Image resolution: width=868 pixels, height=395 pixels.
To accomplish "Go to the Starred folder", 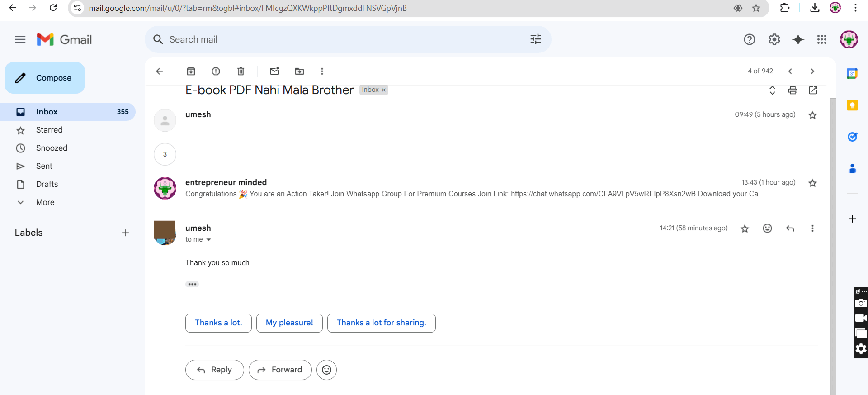I will click(x=49, y=130).
